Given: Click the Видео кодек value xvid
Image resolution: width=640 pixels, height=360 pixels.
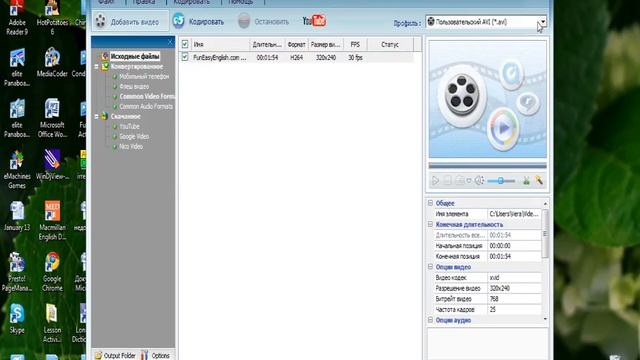Looking at the screenshot, I should tap(494, 278).
